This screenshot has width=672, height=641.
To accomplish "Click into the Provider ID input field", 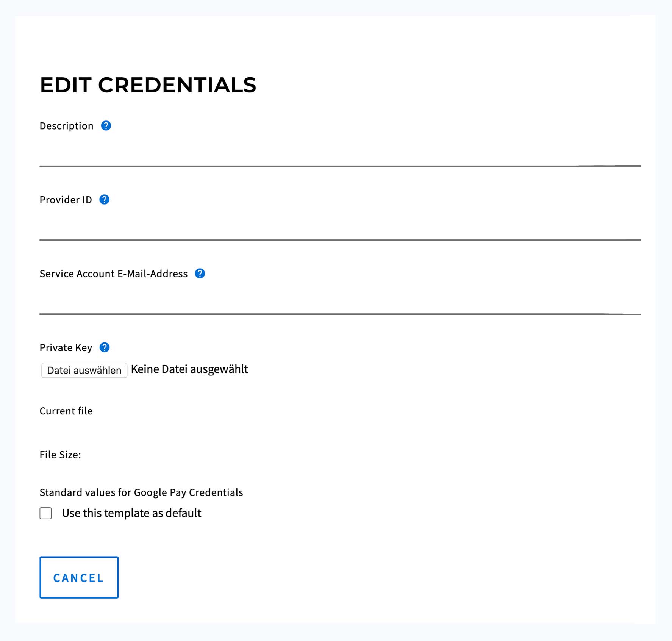I will tap(340, 227).
